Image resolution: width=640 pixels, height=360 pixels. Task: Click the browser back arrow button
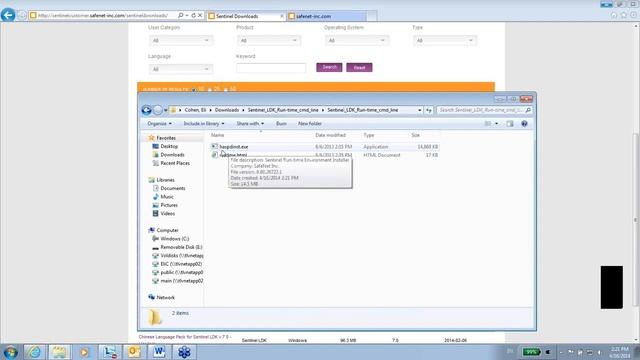8,15
